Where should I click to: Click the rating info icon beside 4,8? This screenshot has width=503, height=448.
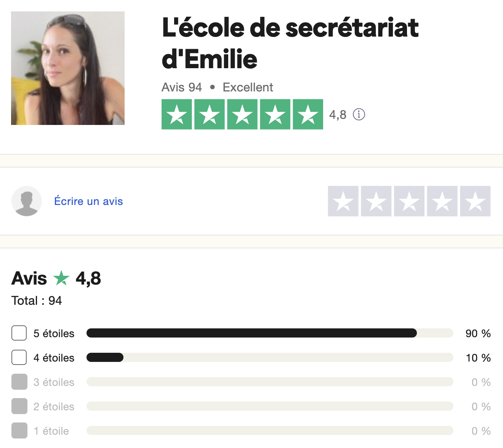tap(359, 114)
